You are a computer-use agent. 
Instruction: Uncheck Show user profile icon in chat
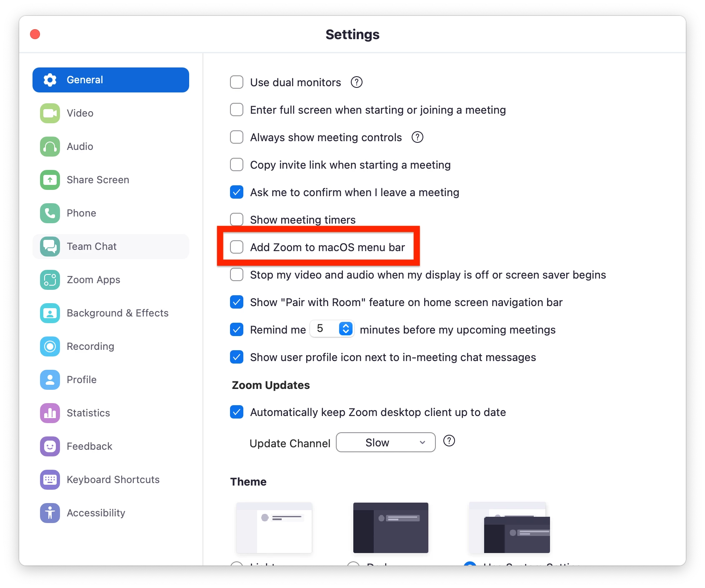pyautogui.click(x=237, y=357)
